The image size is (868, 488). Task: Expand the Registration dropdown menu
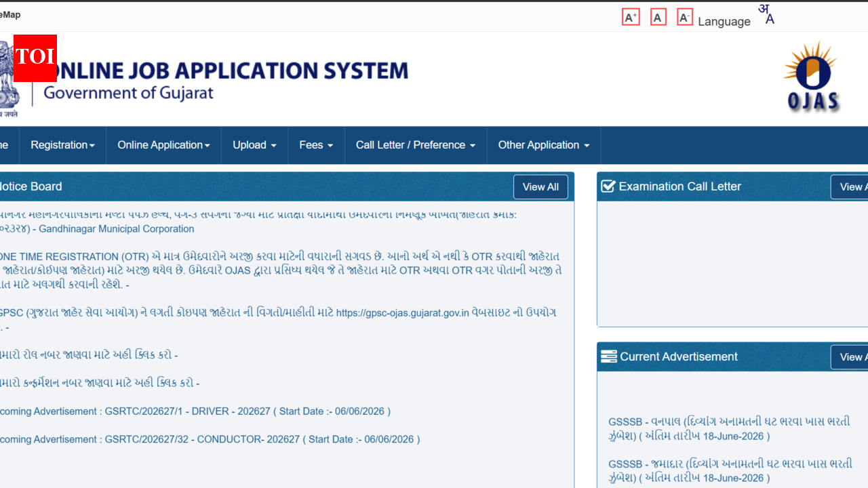(62, 145)
